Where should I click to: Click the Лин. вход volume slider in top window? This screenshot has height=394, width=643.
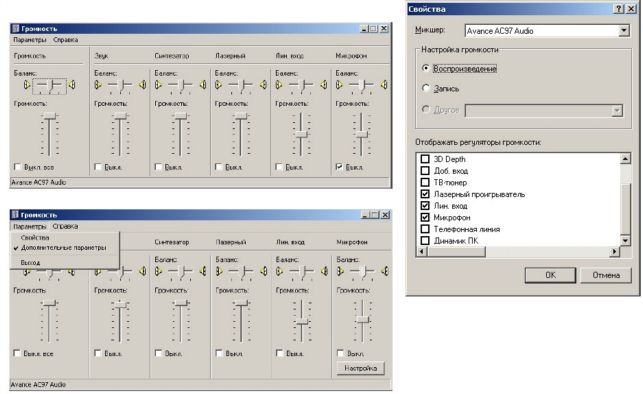(x=301, y=134)
